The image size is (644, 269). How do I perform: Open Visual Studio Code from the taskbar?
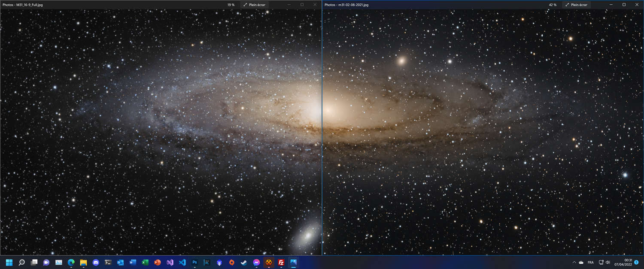(x=182, y=262)
